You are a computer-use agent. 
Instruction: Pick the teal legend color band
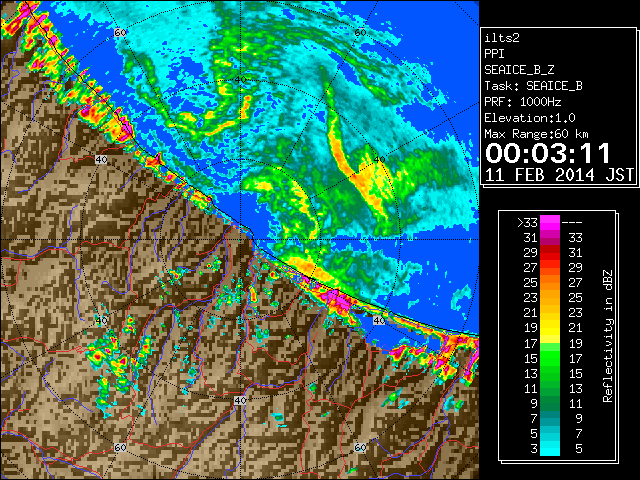click(x=550, y=418)
